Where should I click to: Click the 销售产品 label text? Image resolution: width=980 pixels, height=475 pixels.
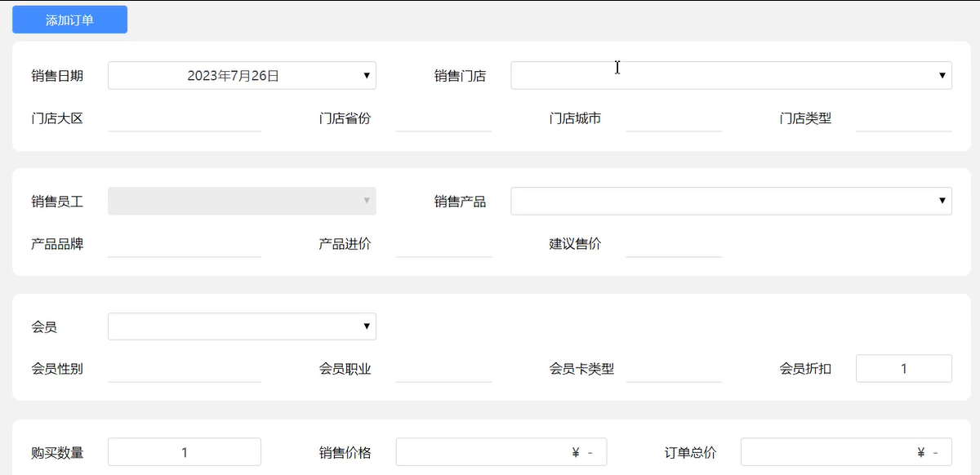click(460, 201)
